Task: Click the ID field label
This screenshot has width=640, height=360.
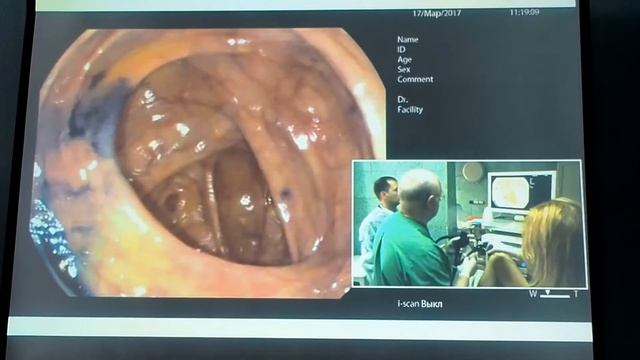Action: point(401,49)
